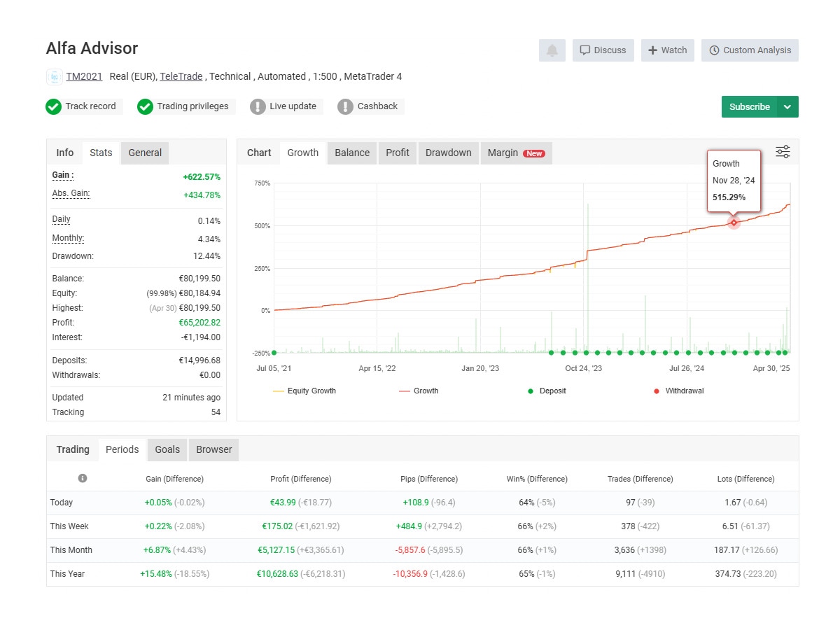Image resolution: width=840 pixels, height=630 pixels.
Task: Open the Custom Analysis options
Action: 750,50
